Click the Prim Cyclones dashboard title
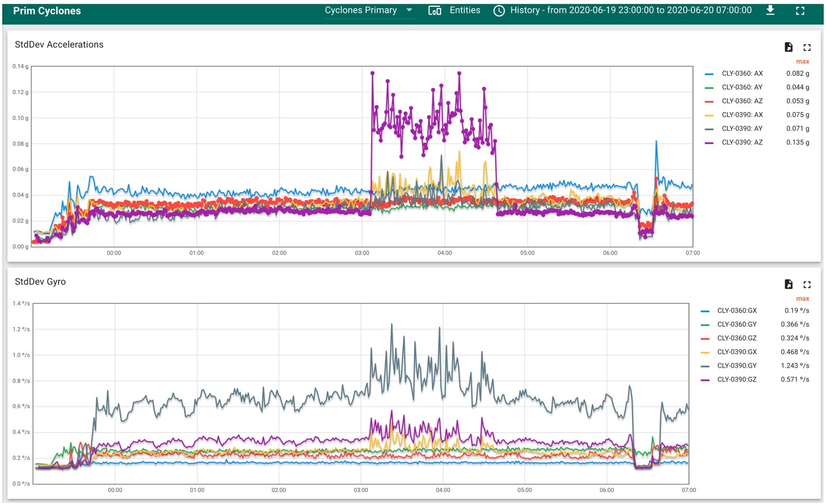 click(x=47, y=11)
